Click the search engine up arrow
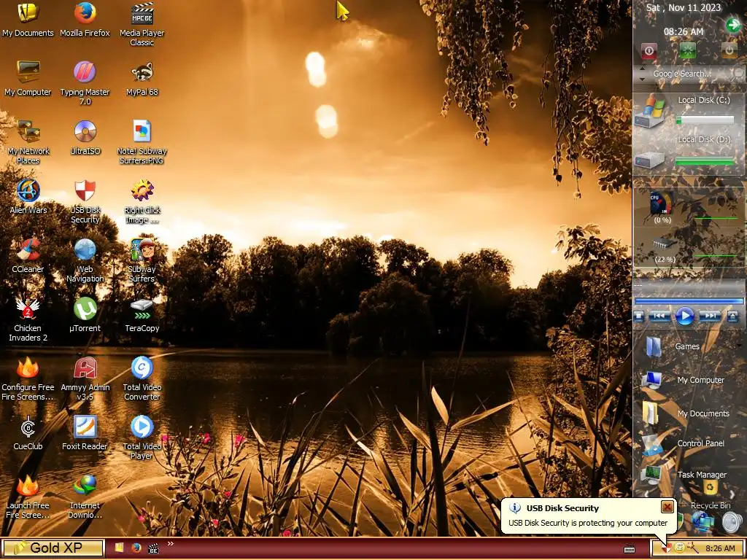Viewport: 747px width, 560px height. click(642, 69)
